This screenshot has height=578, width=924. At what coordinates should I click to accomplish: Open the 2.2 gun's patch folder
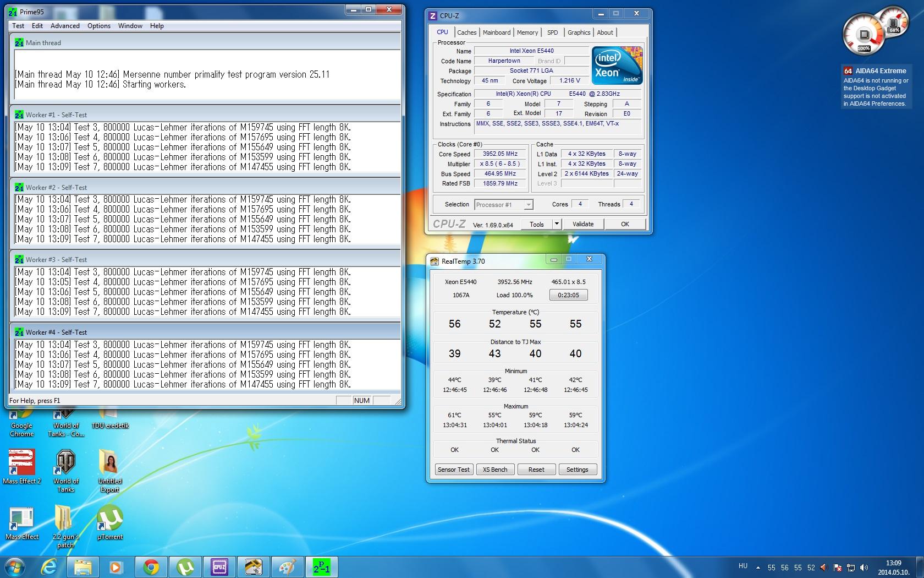tap(65, 527)
